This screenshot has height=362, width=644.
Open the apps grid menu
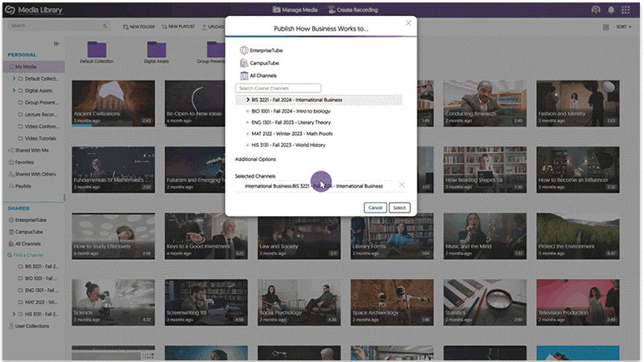626,9
